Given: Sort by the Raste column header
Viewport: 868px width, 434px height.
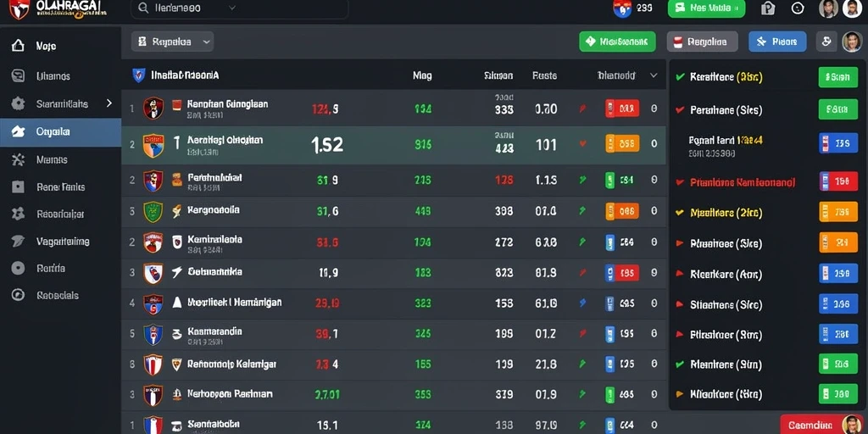Looking at the screenshot, I should 545,75.
